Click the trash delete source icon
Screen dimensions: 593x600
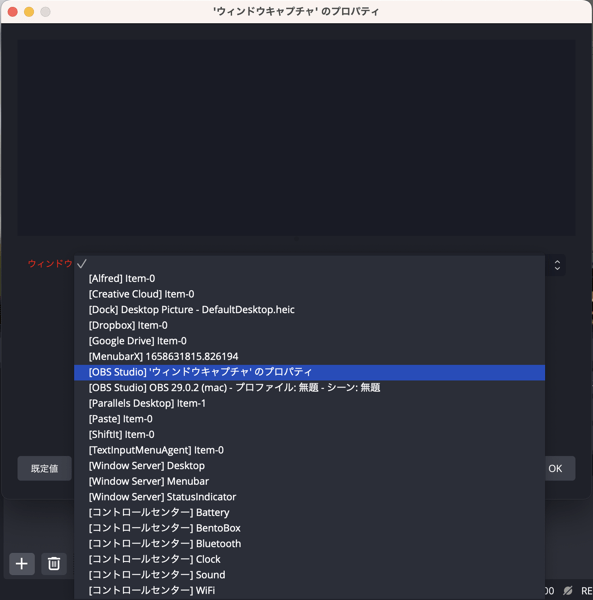click(54, 564)
